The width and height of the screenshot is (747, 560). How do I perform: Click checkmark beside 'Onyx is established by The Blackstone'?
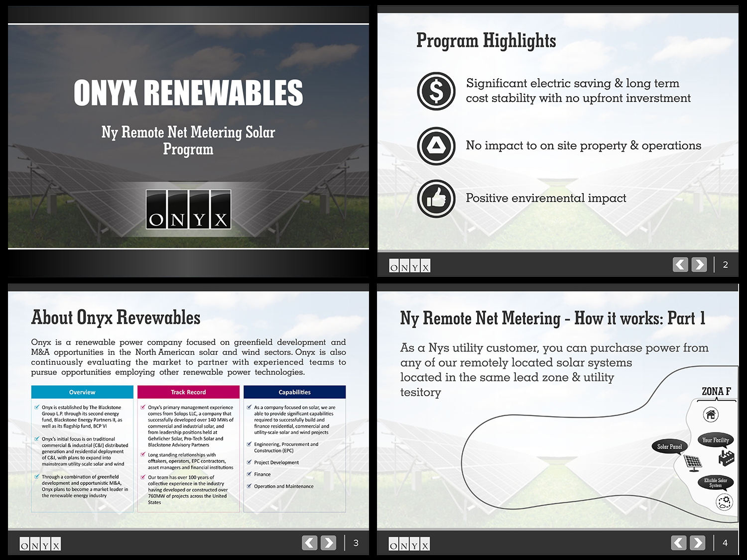point(37,407)
